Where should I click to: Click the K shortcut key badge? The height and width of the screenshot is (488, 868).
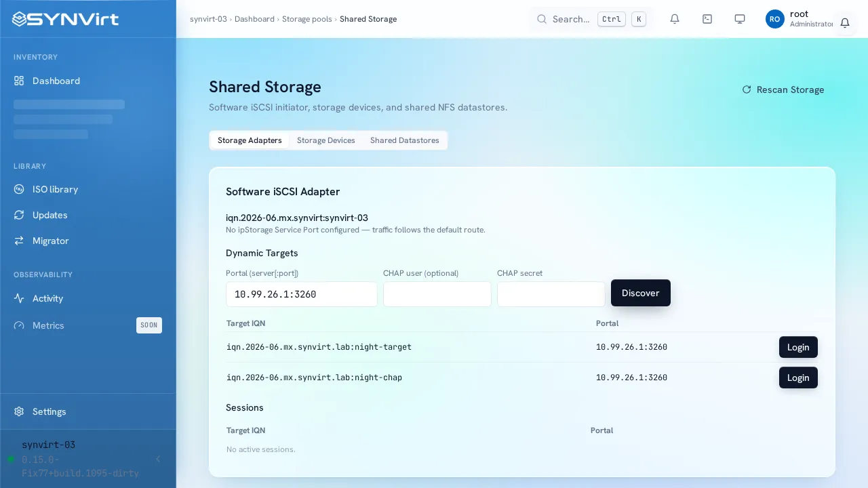coord(639,19)
